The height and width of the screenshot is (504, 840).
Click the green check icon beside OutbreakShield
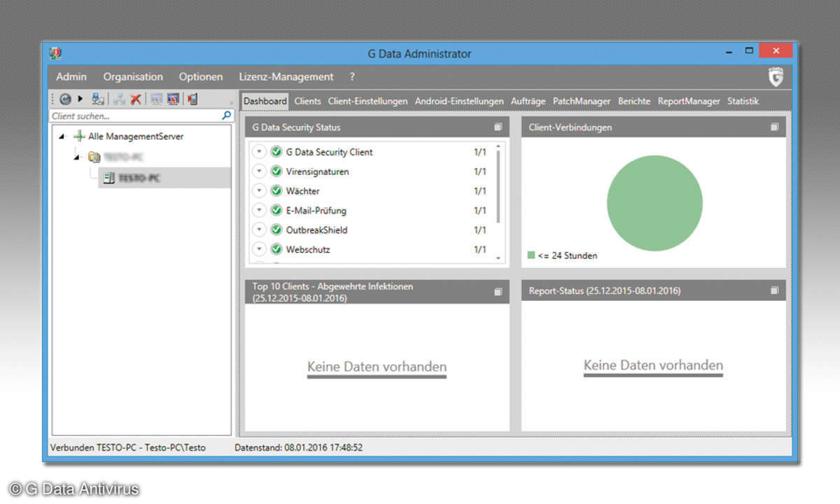click(x=276, y=230)
